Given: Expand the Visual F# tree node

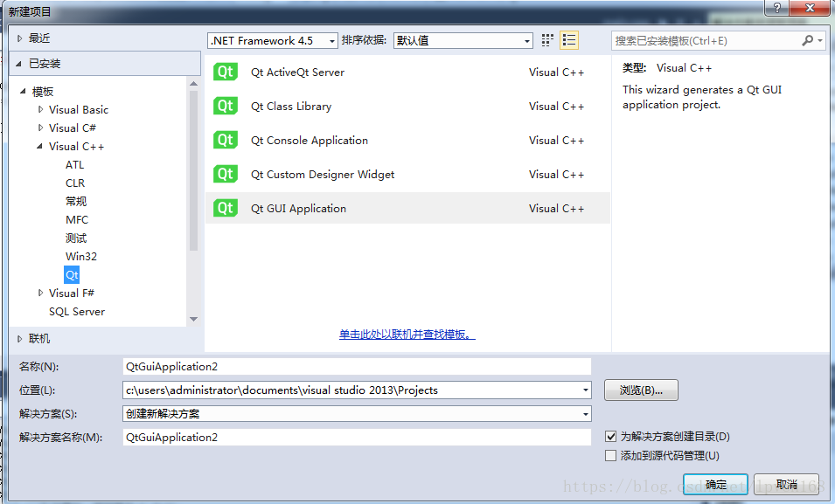Looking at the screenshot, I should tap(40, 293).
